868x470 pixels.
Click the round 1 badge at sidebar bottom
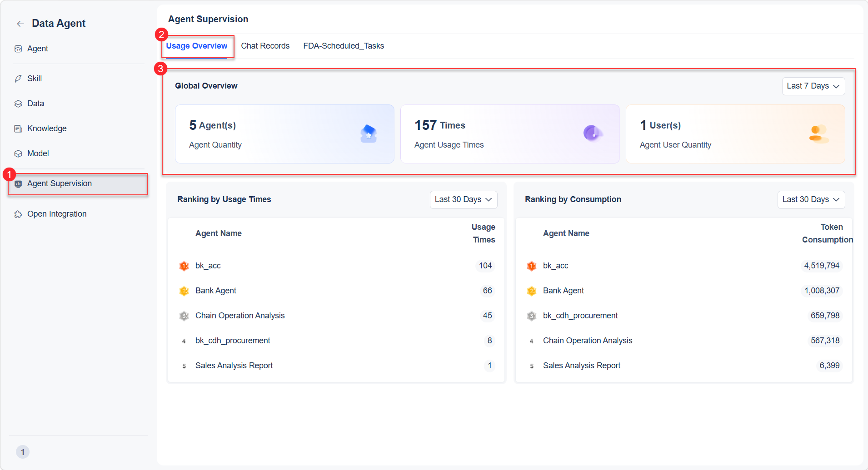(23, 452)
